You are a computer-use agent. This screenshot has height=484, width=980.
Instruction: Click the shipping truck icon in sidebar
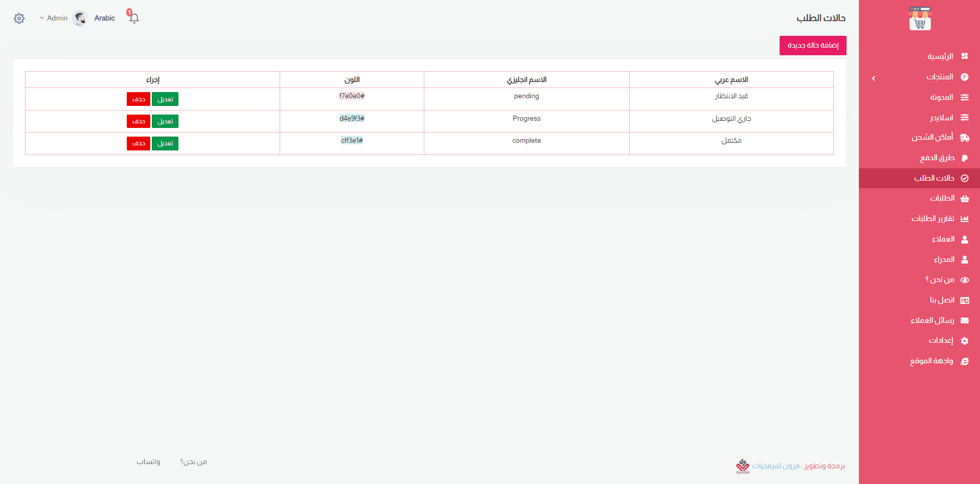point(965,138)
